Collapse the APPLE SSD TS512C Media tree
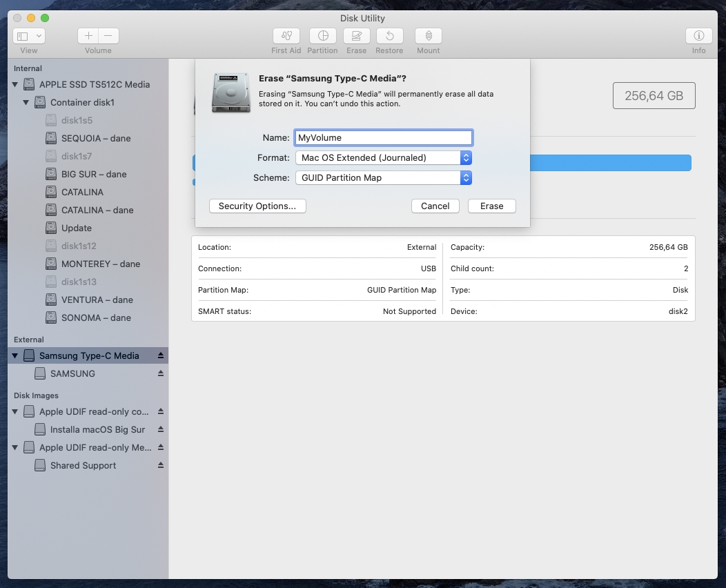The image size is (726, 588). (14, 85)
